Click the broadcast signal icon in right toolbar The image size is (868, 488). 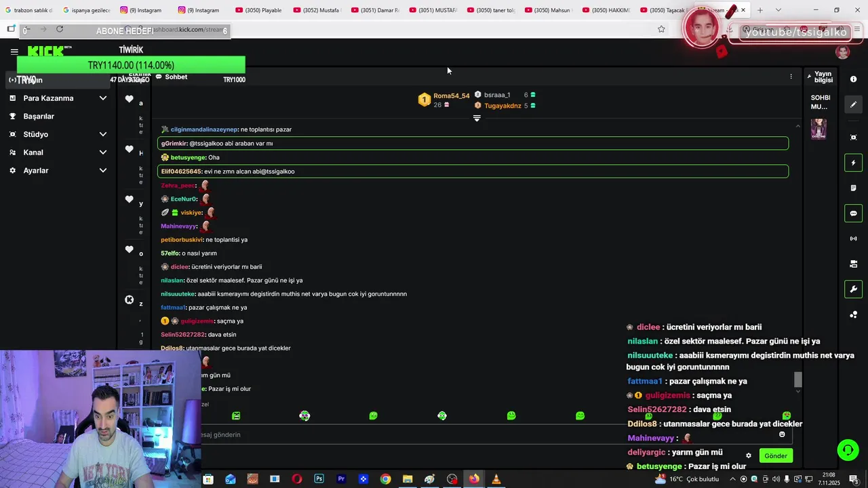[853, 239]
